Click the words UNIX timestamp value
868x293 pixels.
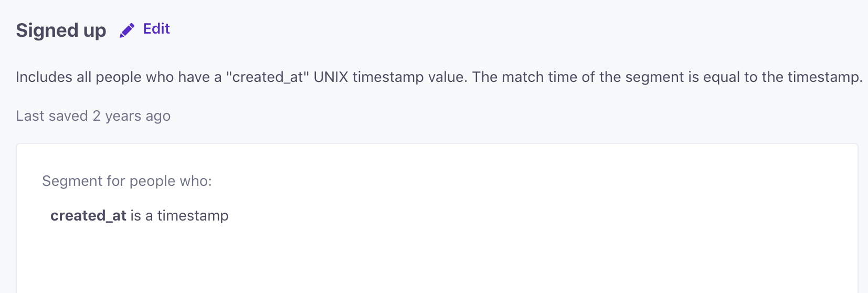pos(390,77)
